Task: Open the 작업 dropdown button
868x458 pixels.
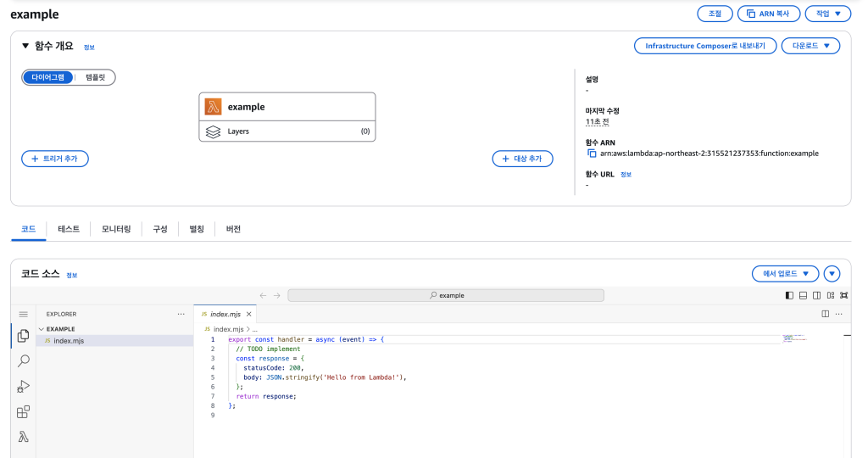Action: 827,14
